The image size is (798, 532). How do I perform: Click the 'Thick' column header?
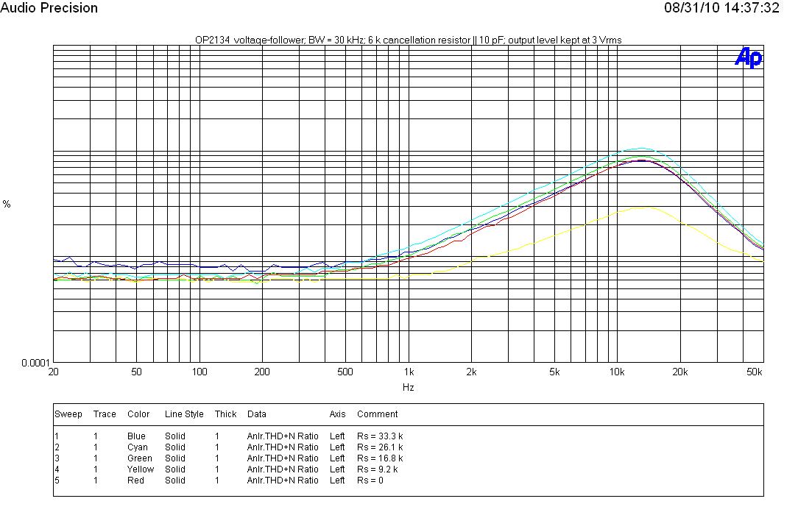coord(225,414)
